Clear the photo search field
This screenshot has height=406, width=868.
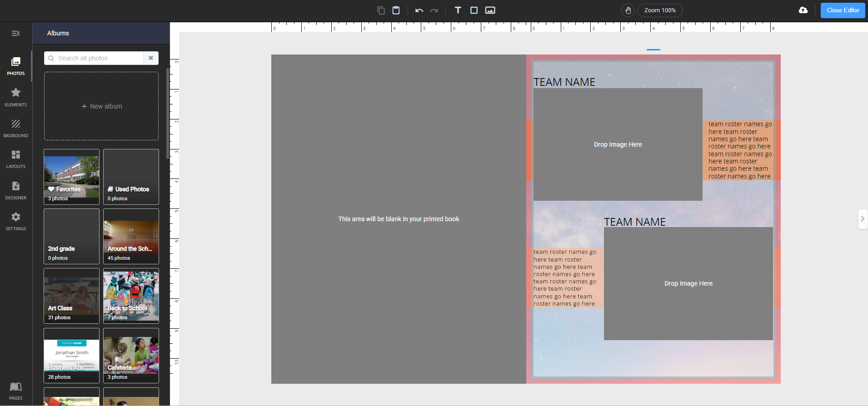[151, 58]
